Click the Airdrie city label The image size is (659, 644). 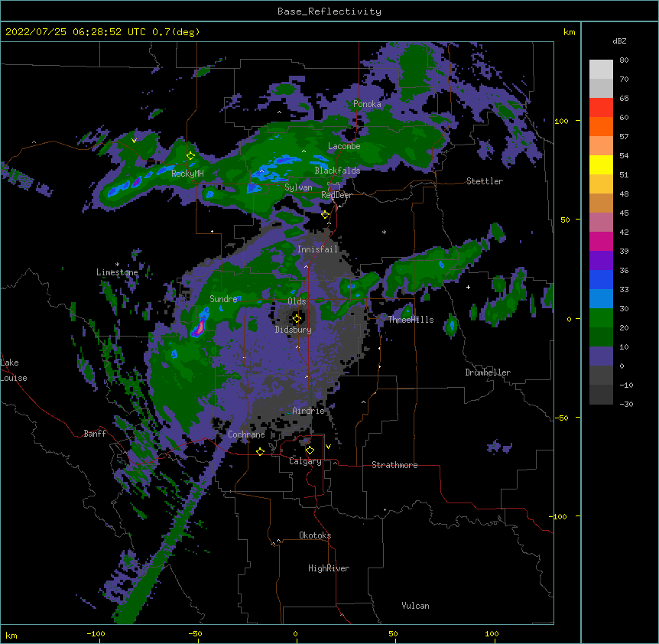(x=309, y=411)
